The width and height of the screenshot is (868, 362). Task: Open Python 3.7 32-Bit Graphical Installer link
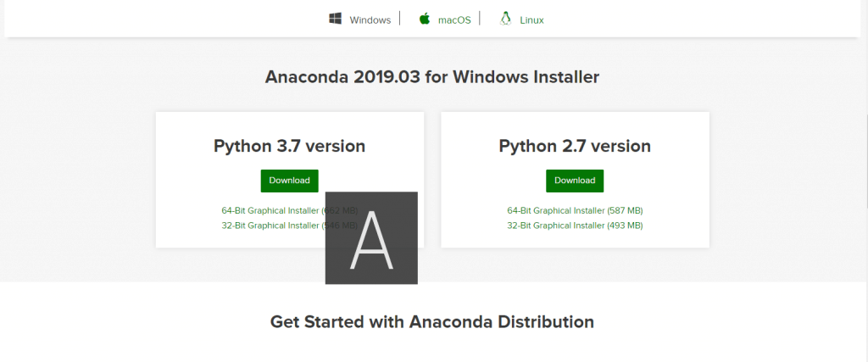tap(290, 226)
